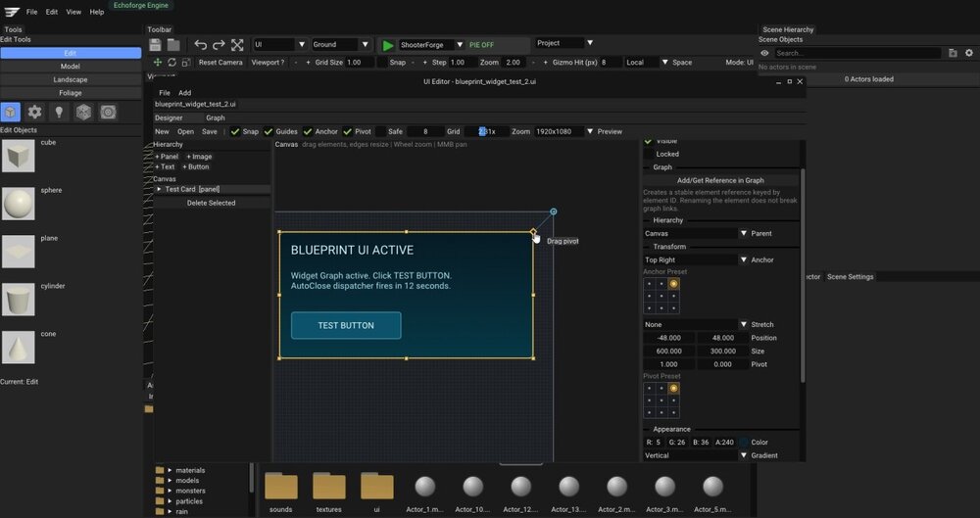Select top-right cell in Anchor Preset grid
980x518 pixels.
(673, 284)
